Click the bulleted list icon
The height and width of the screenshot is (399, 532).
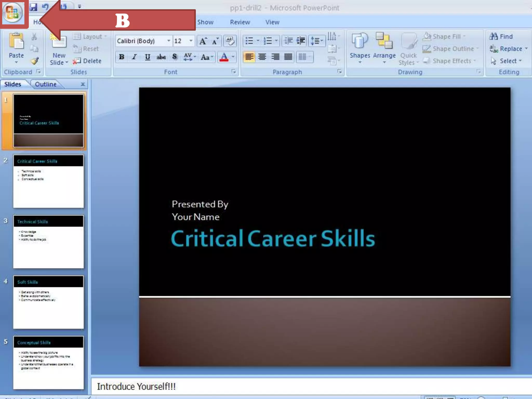pyautogui.click(x=249, y=41)
